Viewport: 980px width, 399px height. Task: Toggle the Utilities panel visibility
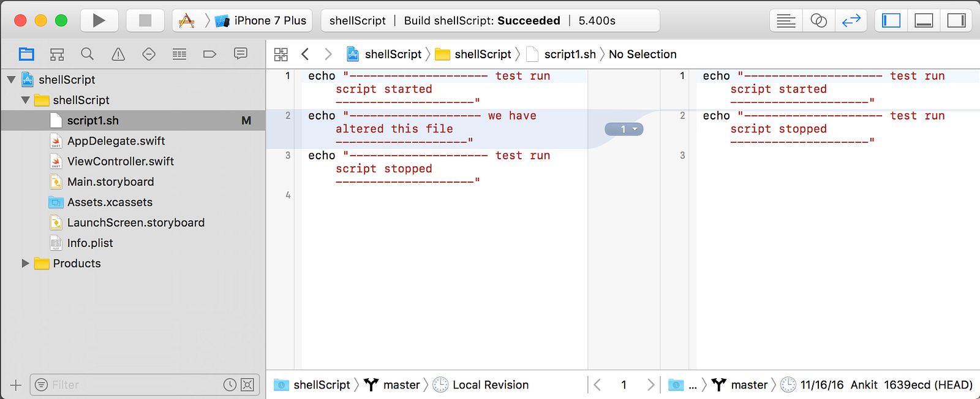click(956, 20)
